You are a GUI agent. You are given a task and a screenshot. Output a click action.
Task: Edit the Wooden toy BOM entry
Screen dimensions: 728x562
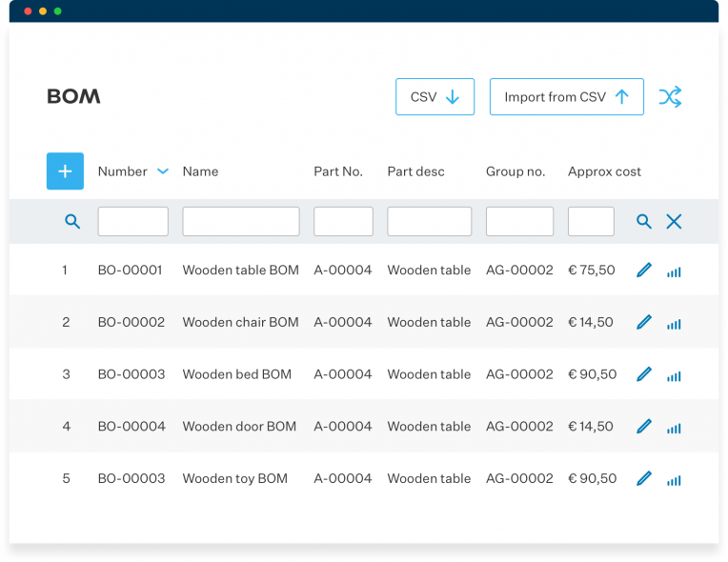coord(644,478)
